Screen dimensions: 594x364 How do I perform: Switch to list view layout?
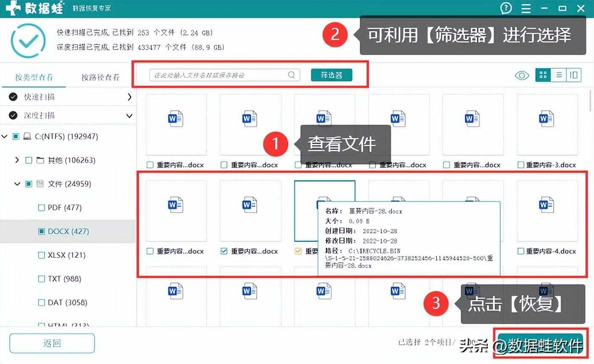tap(559, 75)
